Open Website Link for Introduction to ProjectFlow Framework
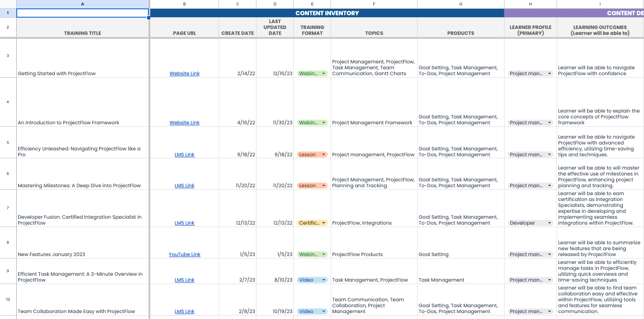The image size is (644, 319). (184, 123)
